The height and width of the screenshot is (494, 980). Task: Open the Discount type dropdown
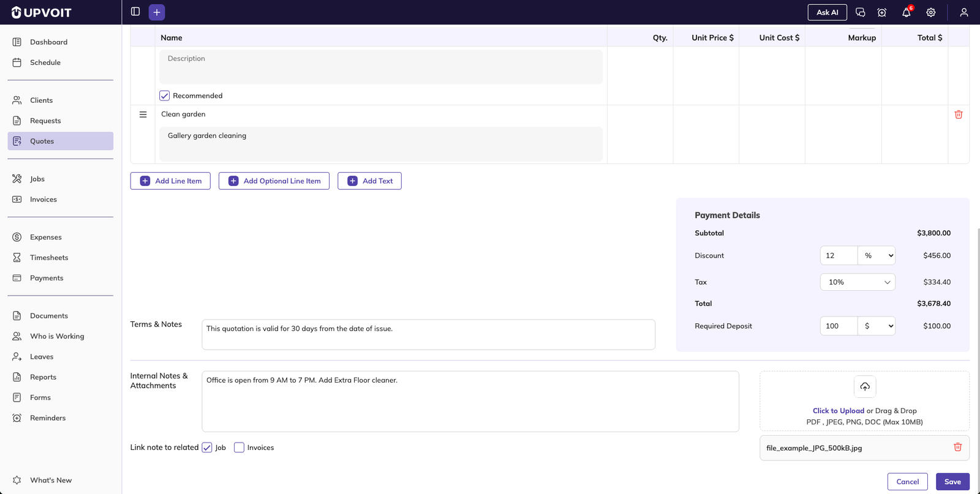(x=876, y=256)
